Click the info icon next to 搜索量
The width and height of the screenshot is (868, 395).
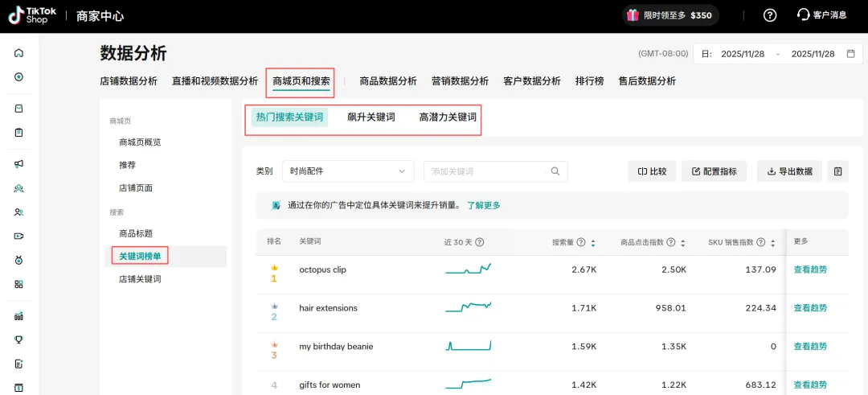tap(580, 242)
